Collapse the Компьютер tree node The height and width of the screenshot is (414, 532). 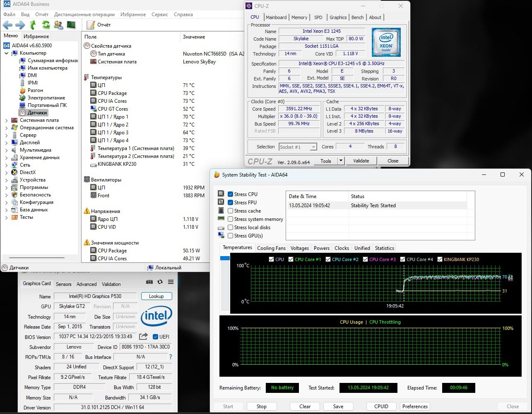[x=6, y=53]
